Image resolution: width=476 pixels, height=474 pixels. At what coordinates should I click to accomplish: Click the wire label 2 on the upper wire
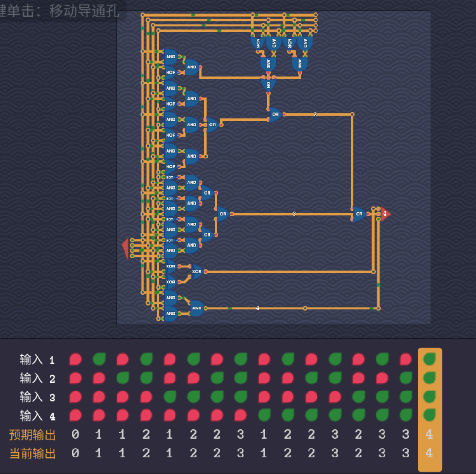[x=315, y=115]
